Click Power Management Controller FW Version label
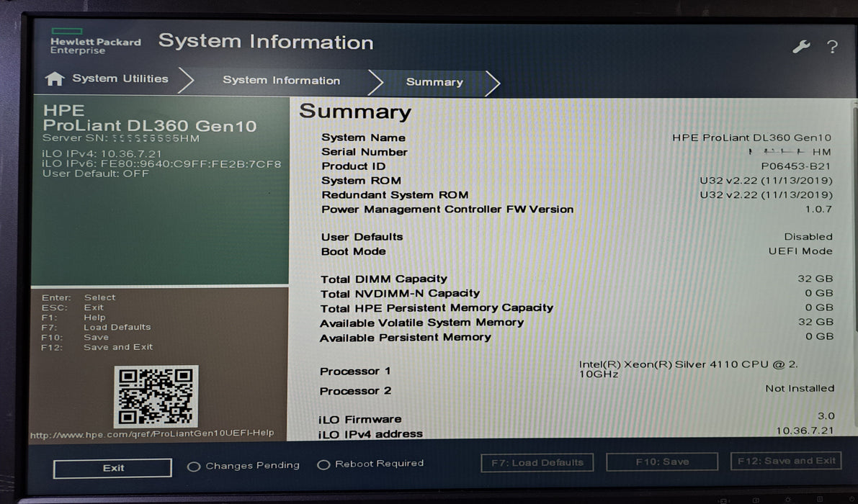The height and width of the screenshot is (504, 858). click(x=447, y=210)
